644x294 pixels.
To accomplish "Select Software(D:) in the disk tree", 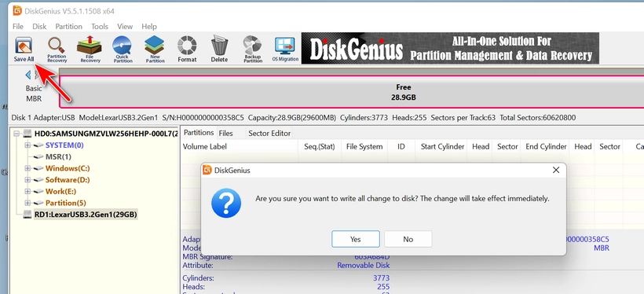I will 68,180.
